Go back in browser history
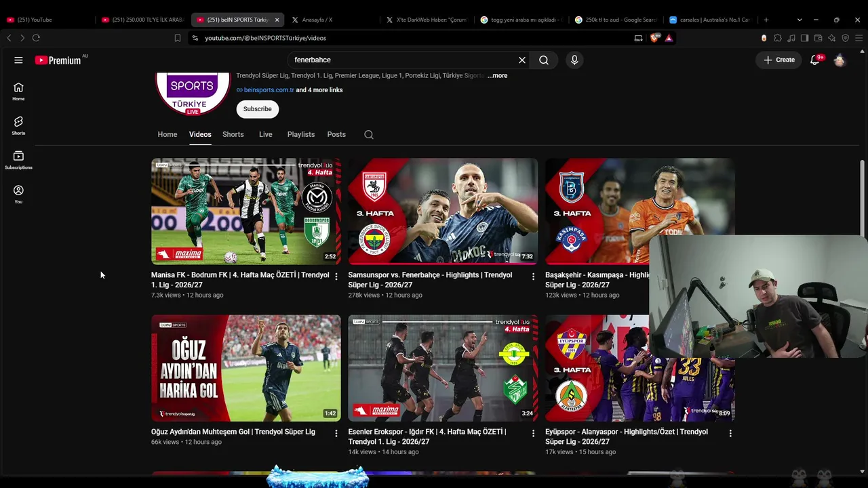 click(9, 38)
